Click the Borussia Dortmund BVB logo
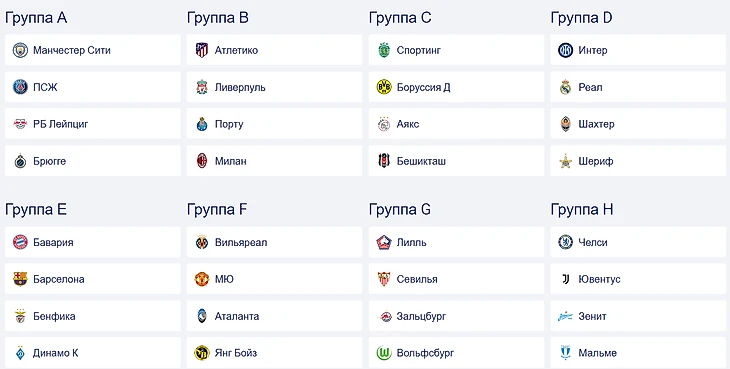730x369 pixels. 384,87
